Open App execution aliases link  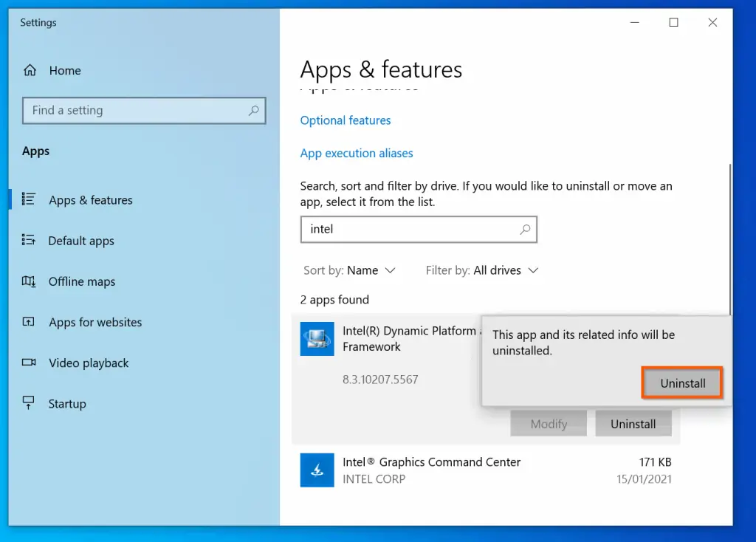357,154
